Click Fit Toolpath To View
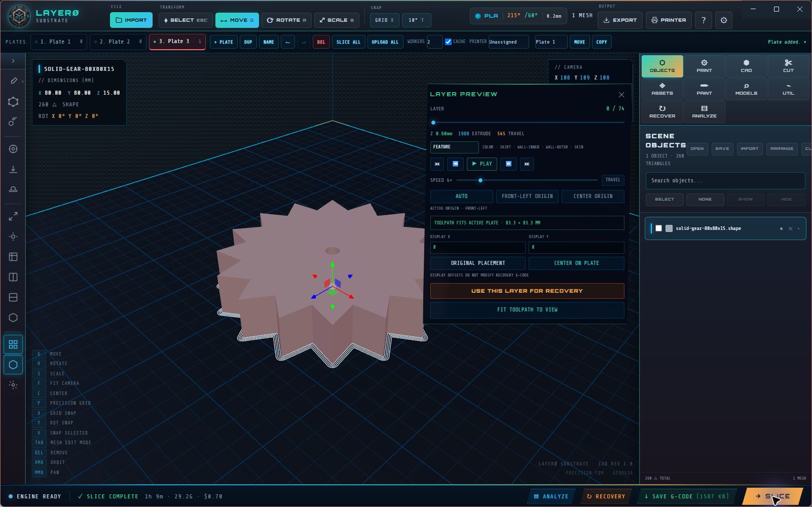The height and width of the screenshot is (507, 812). [x=527, y=309]
